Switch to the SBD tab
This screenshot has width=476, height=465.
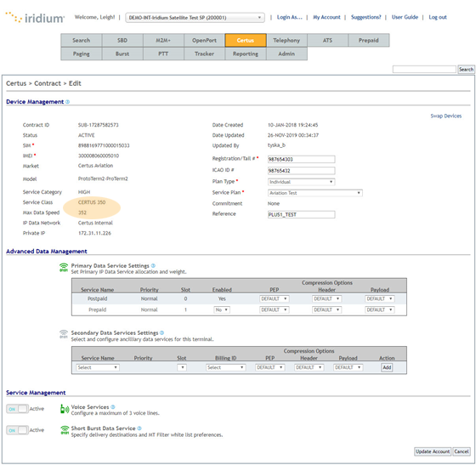[x=122, y=40]
